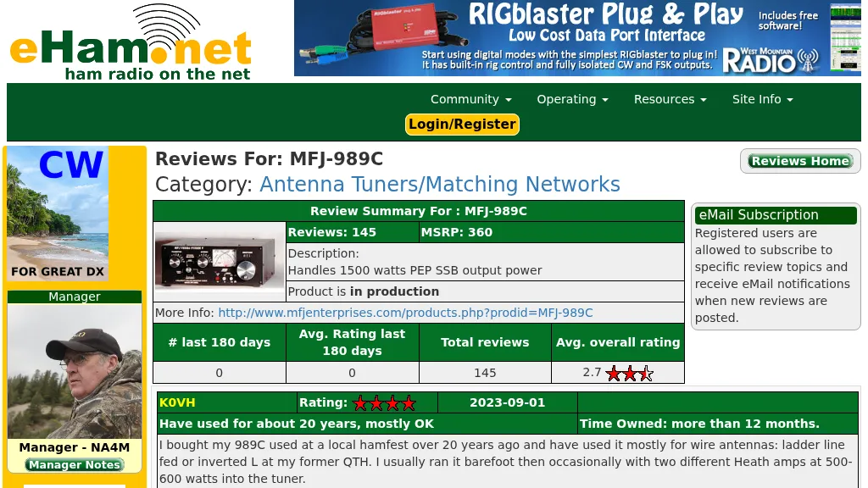The width and height of the screenshot is (868, 488).
Task: Open Antenna Tuners/Matching Networks category link
Action: [440, 184]
